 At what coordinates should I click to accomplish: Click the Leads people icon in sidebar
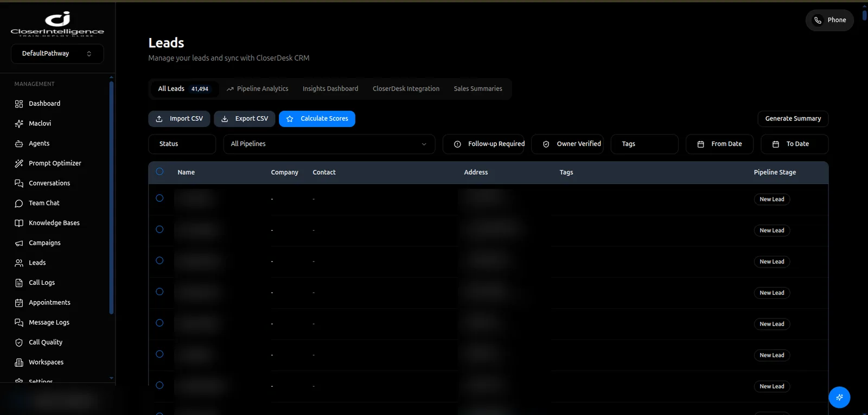(19, 263)
